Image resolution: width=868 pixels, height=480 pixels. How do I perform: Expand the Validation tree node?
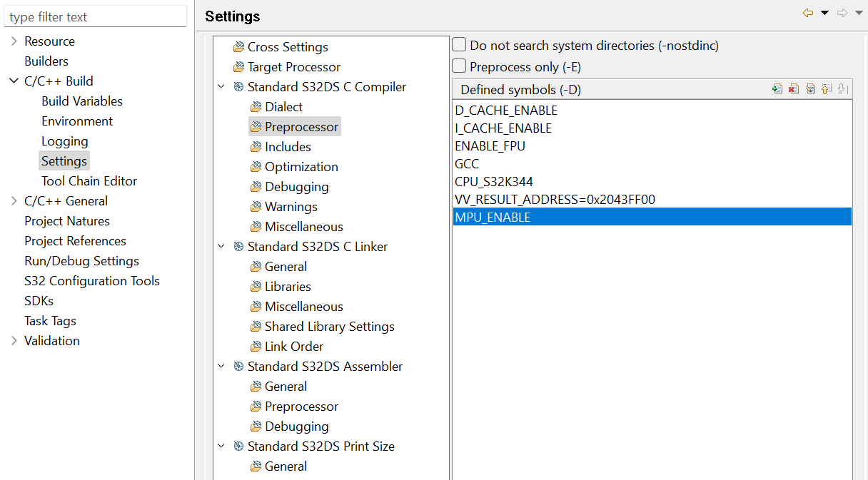[x=14, y=341]
